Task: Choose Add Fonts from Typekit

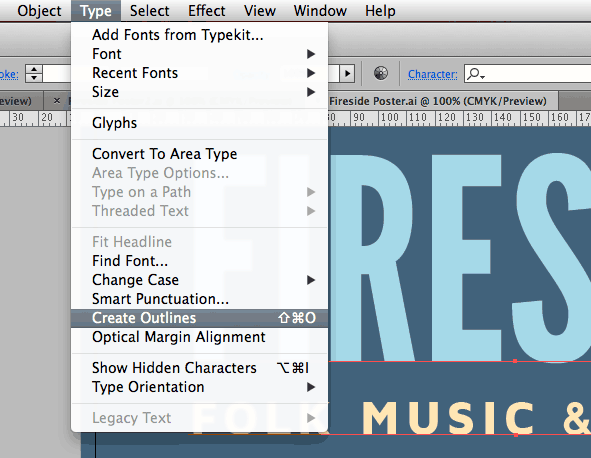Action: click(x=199, y=35)
